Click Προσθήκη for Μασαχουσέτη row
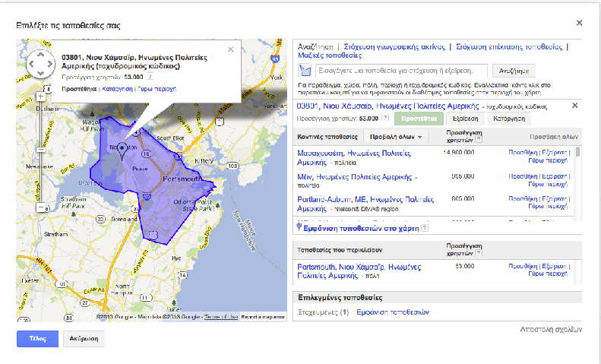Image resolution: width=601 pixels, height=364 pixels. coord(523,153)
